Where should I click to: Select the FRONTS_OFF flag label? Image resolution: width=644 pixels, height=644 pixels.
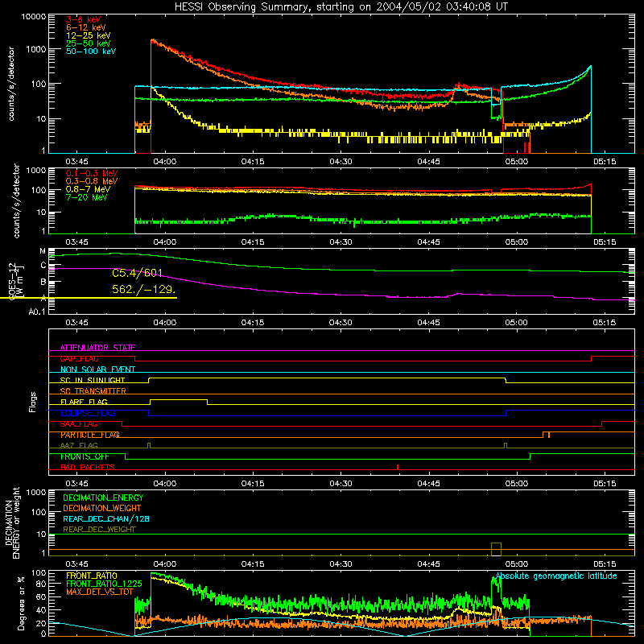[x=85, y=456]
